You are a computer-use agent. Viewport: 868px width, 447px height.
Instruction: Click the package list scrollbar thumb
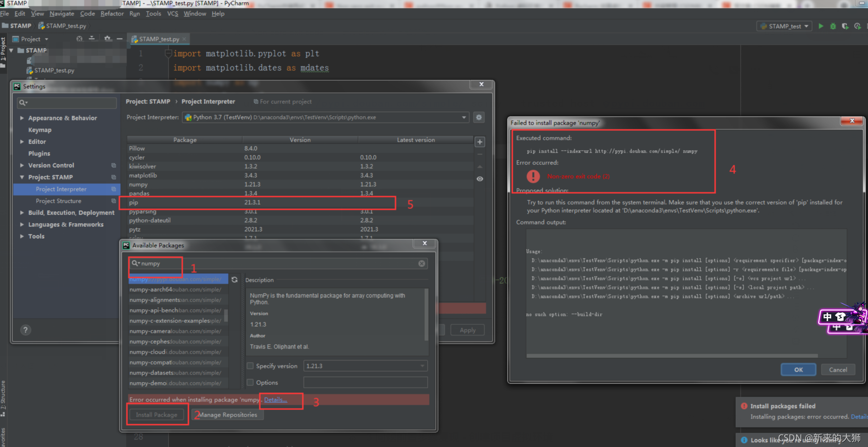(x=226, y=315)
